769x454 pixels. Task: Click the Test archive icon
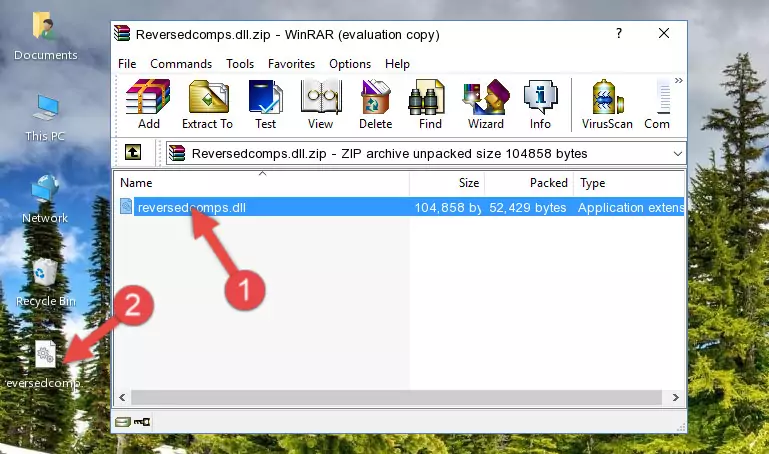coord(265,104)
